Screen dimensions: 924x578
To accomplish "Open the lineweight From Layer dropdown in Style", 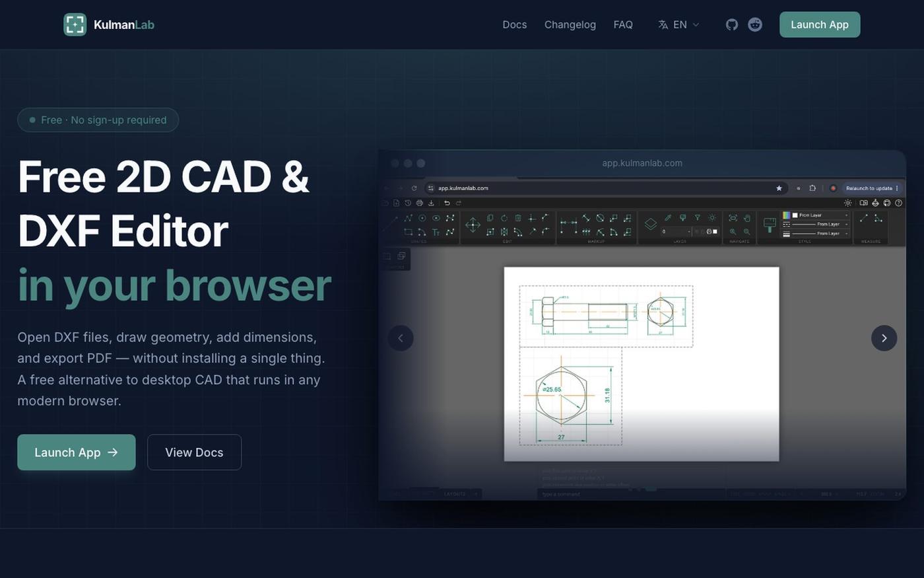I will click(816, 234).
